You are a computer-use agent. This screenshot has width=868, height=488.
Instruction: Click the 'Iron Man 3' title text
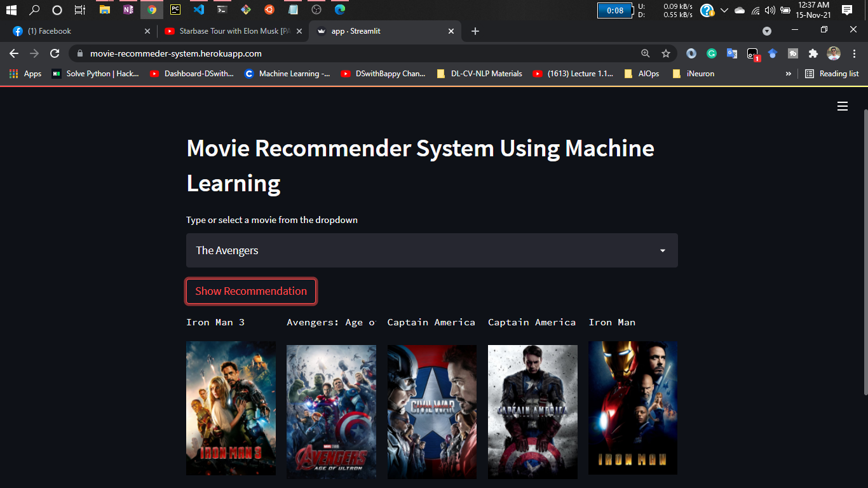(x=215, y=322)
